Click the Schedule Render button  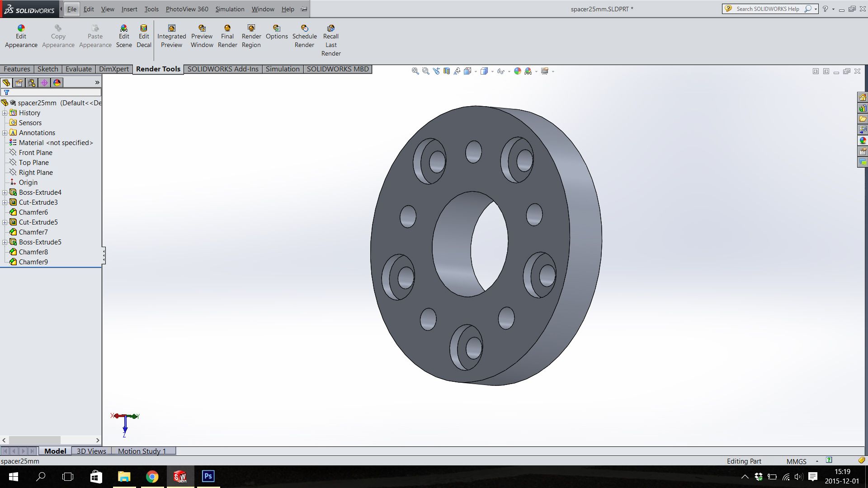(304, 36)
